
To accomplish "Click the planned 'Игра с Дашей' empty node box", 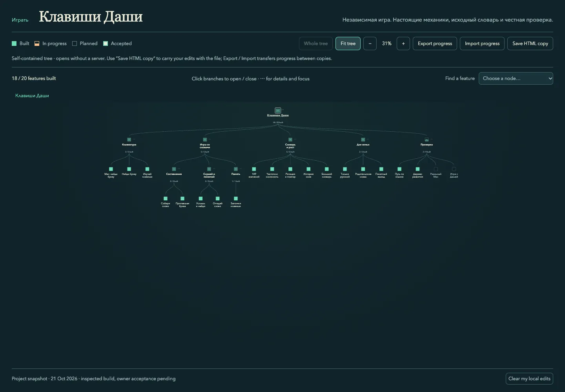I will coord(454,169).
